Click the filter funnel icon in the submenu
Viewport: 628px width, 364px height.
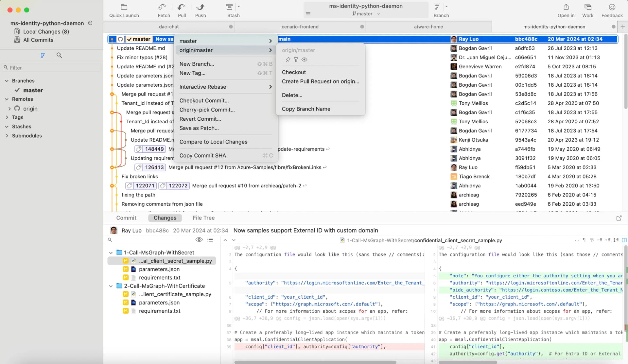(x=296, y=60)
